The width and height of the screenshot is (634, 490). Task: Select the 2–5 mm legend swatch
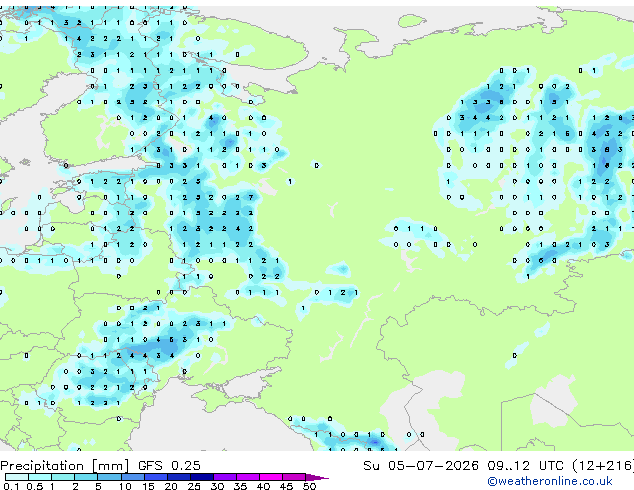click(x=86, y=477)
